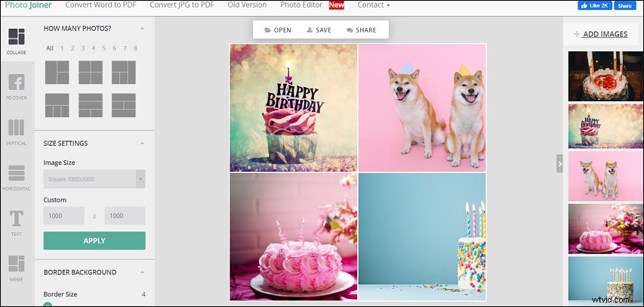Choose the last layout in bottom row
The height and width of the screenshot is (307, 644).
coord(124,105)
